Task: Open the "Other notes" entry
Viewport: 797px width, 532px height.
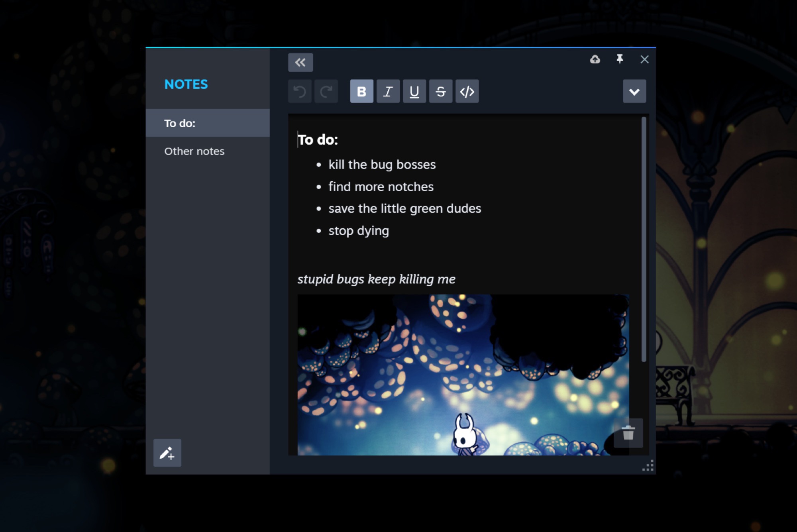Action: [194, 151]
